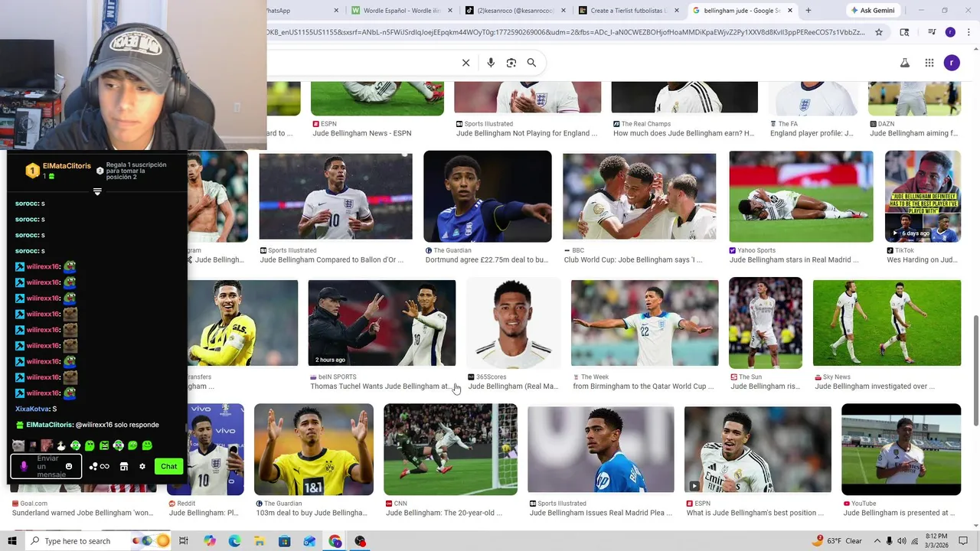
Task: Open media control button in Chrome toolbar
Action: pos(932,32)
